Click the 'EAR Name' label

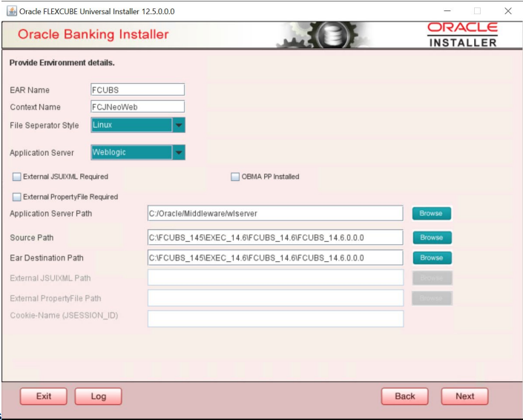click(30, 90)
